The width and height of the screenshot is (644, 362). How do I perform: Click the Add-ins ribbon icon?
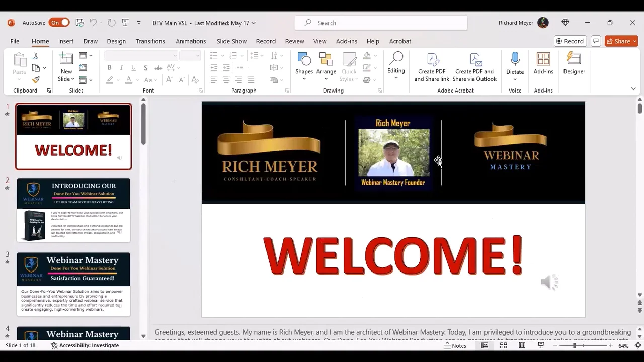tap(543, 64)
